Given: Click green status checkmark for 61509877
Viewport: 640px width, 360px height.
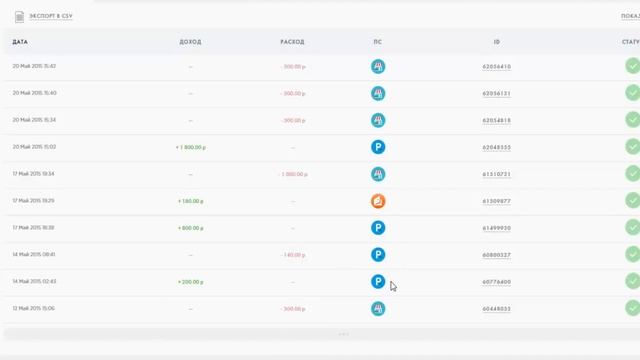Looking at the screenshot, I should coord(632,200).
